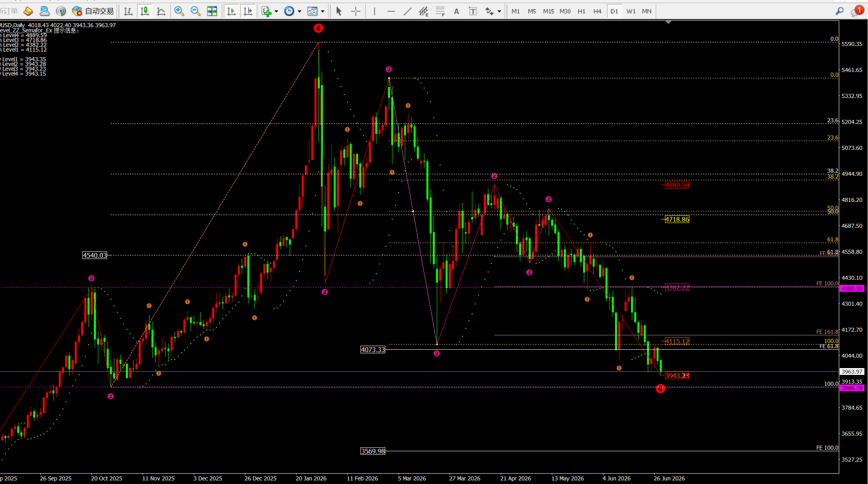Screen dimensions: 868x484
Task: Click the 4540.03 price label
Action: coord(95,255)
